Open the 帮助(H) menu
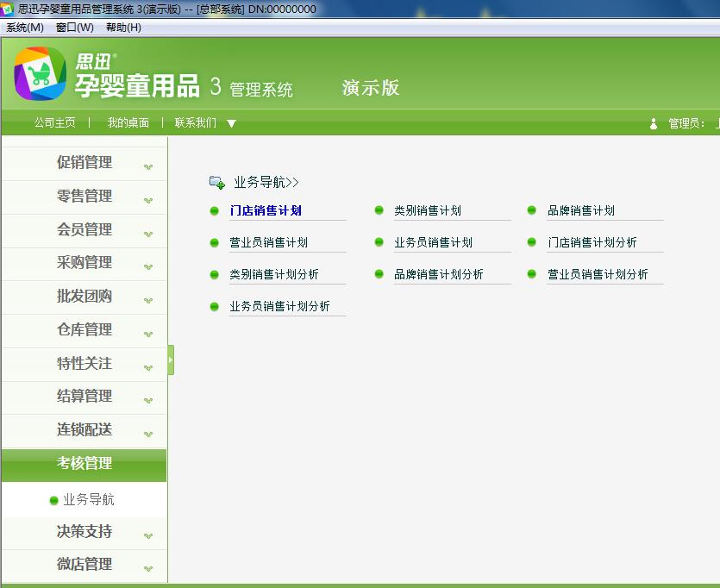Viewport: 720px width, 588px height. [x=123, y=28]
